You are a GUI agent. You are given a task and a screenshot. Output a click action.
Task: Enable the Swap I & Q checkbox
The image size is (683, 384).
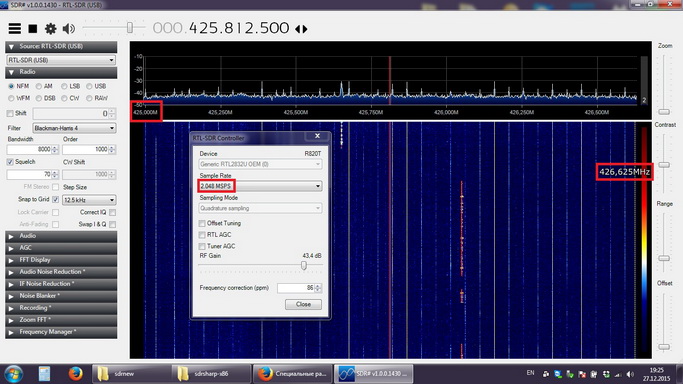click(x=112, y=224)
